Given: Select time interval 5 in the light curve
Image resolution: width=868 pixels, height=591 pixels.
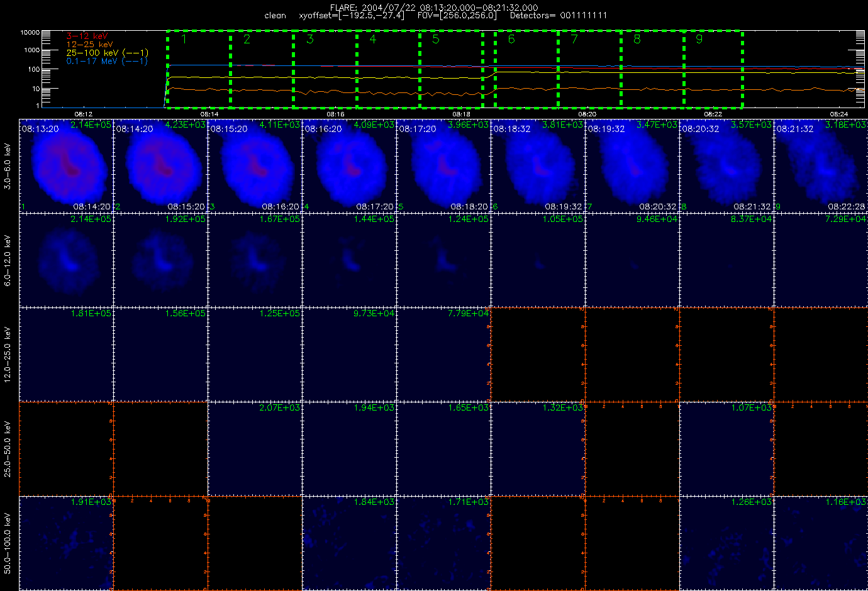Looking at the screenshot, I should pos(451,69).
